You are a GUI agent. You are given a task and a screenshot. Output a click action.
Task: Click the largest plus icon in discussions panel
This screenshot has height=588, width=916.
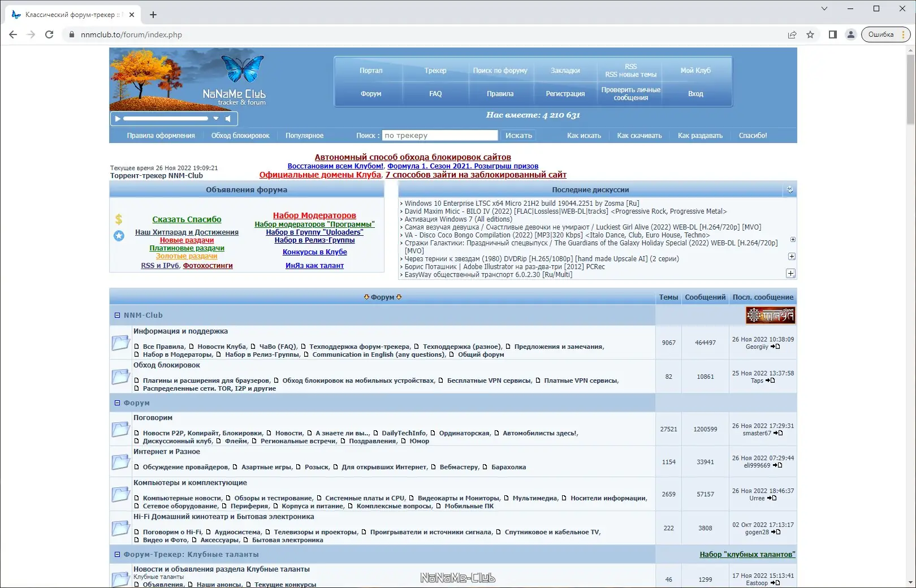tap(790, 274)
